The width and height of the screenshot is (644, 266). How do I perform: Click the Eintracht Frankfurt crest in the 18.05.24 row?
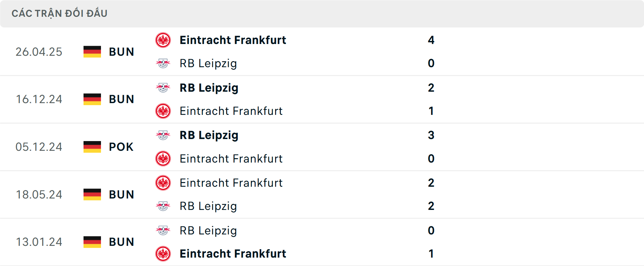coord(163,183)
